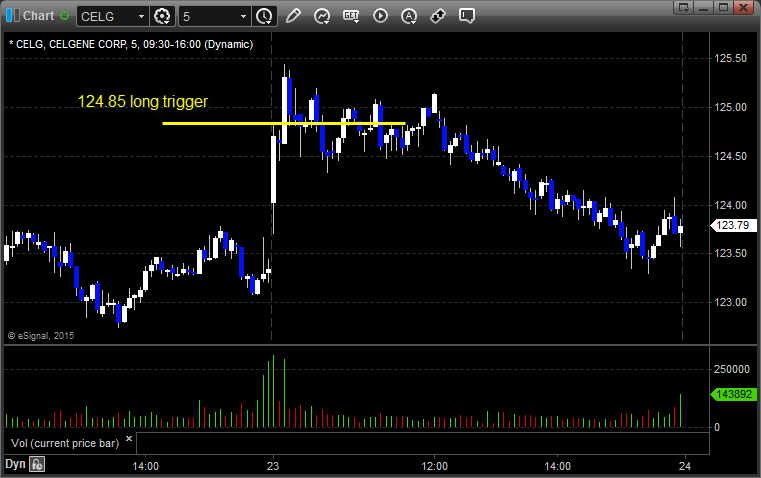Viewport: 761px width, 478px height.
Task: Click the bar replay play icon
Action: pyautogui.click(x=380, y=16)
